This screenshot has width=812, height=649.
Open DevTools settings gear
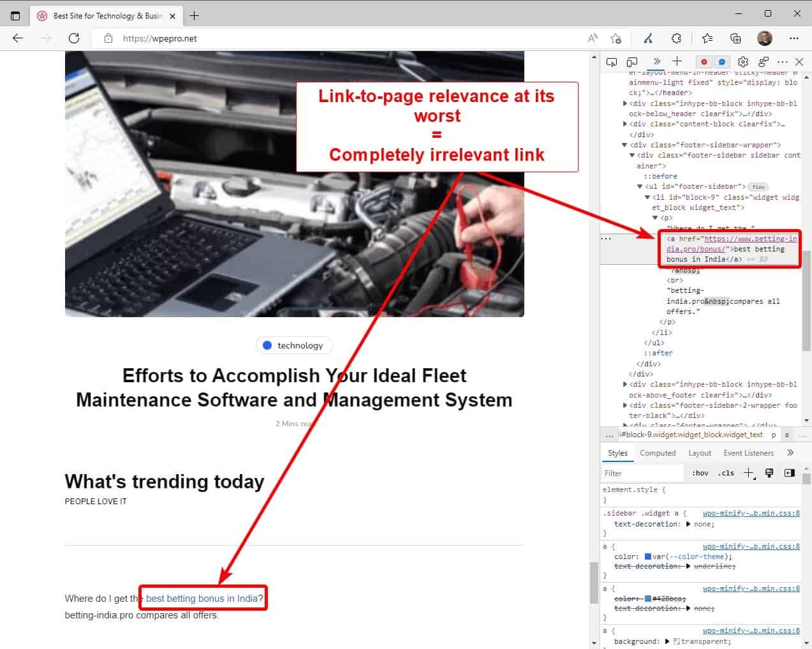(742, 62)
